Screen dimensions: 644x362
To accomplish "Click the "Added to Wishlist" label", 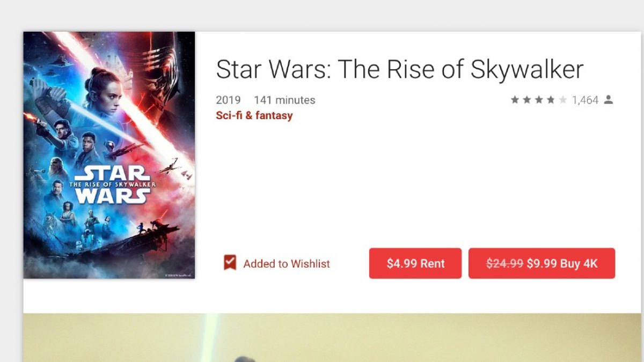I will click(x=287, y=264).
